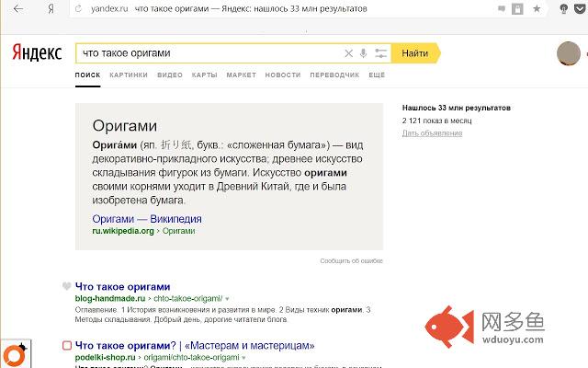Click the Яндекс logo
588x368 pixels.
point(37,52)
